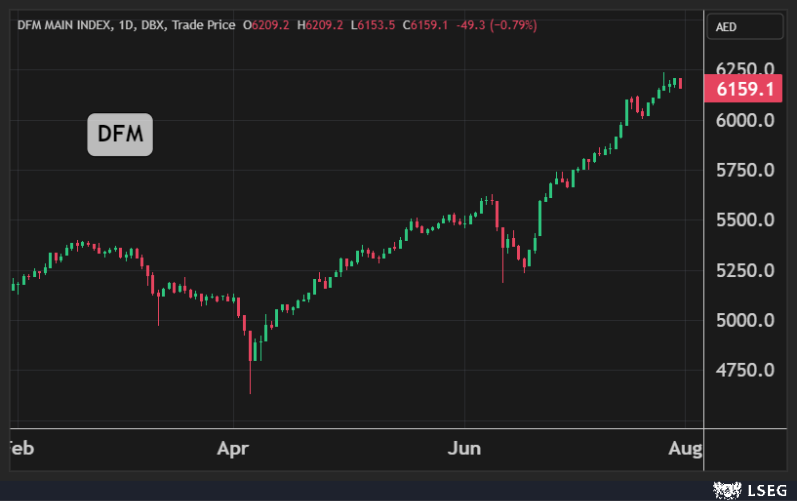This screenshot has height=501, width=797.
Task: Click the 4750.0 price axis label
Action: 745,370
